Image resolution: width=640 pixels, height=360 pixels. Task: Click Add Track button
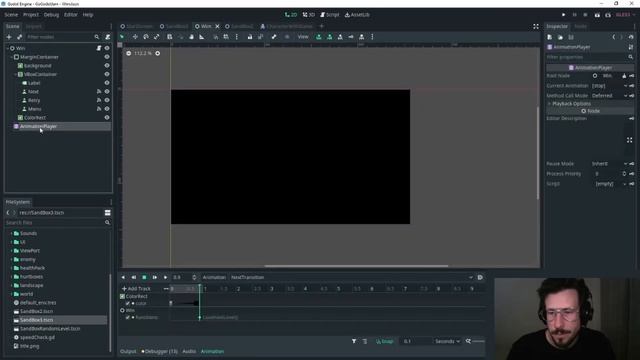click(x=136, y=289)
